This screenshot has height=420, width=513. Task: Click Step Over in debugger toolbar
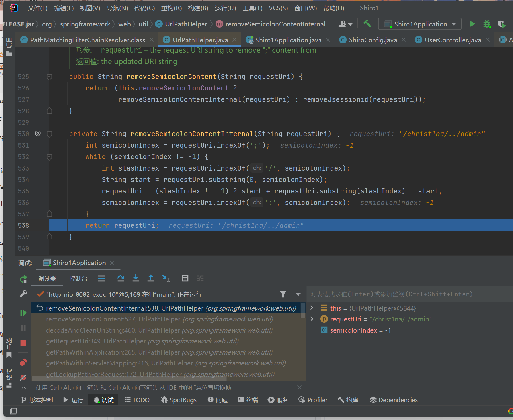click(121, 278)
